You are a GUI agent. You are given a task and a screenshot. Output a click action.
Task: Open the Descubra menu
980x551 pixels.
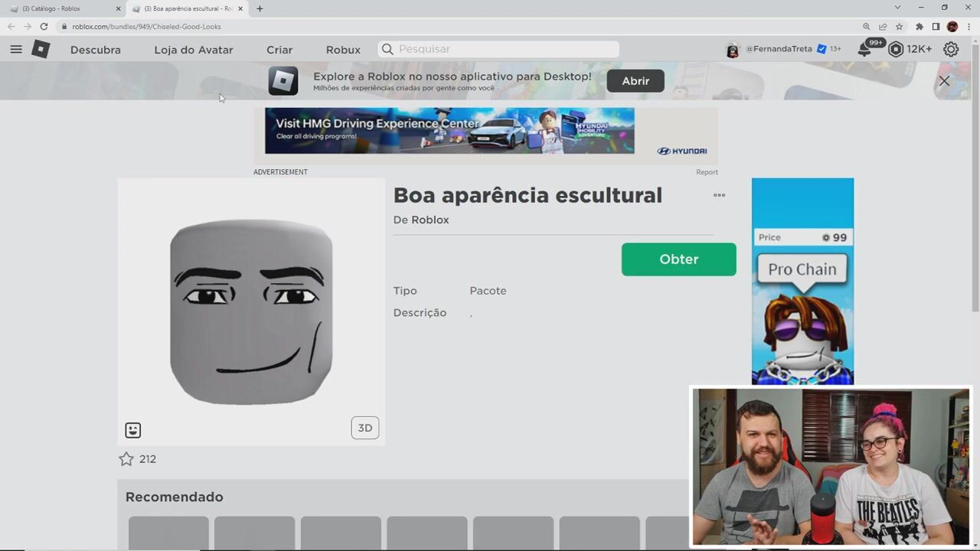click(96, 50)
